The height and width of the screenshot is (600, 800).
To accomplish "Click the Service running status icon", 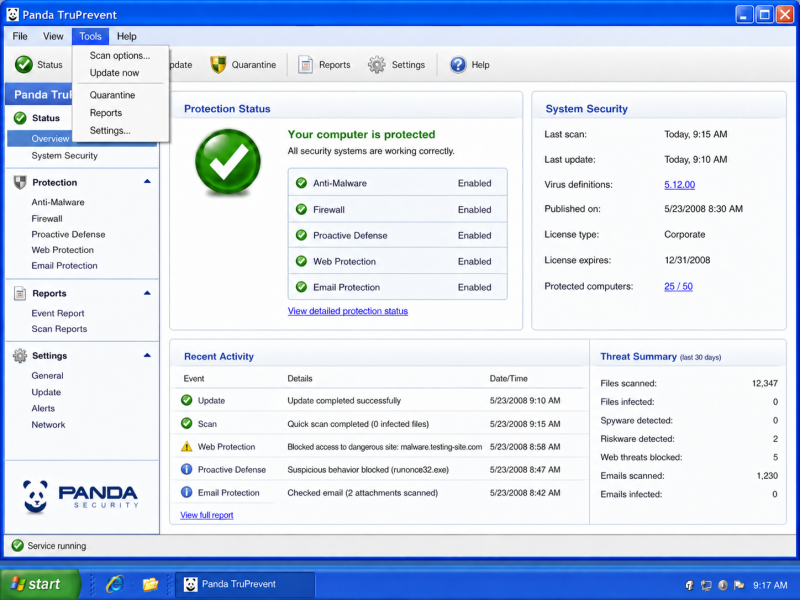I will [17, 545].
